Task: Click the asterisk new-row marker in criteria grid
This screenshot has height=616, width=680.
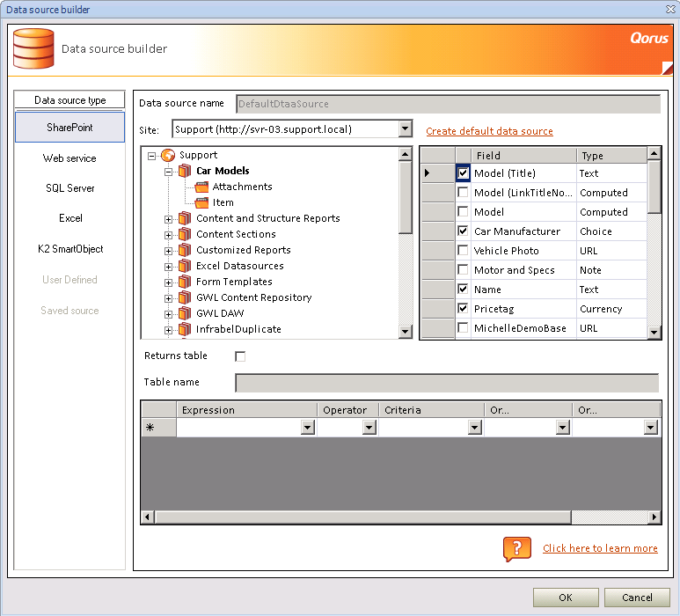Action: pos(150,428)
